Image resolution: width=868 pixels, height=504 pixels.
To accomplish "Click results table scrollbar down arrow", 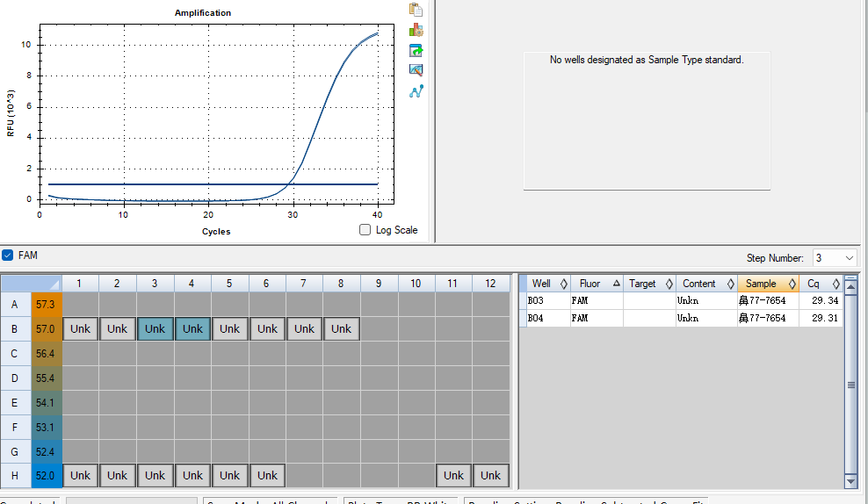I will [x=850, y=481].
